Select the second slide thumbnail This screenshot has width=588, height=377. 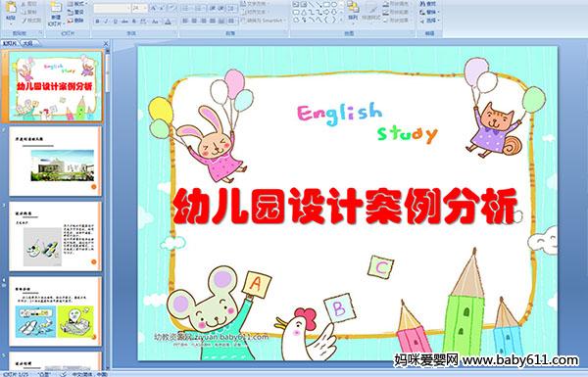point(55,162)
